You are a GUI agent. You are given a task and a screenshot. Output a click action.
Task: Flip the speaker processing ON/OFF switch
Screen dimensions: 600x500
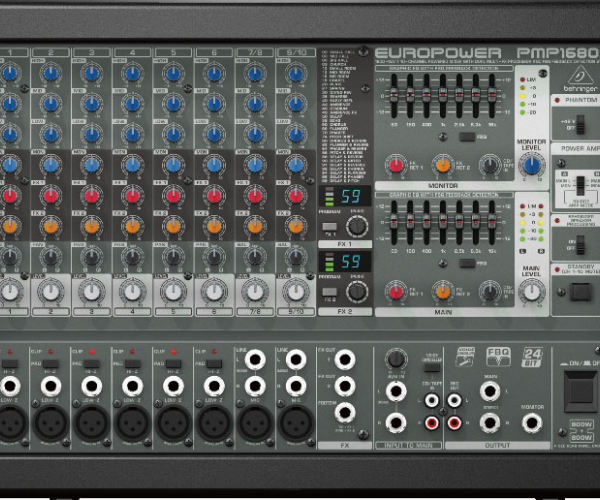580,245
